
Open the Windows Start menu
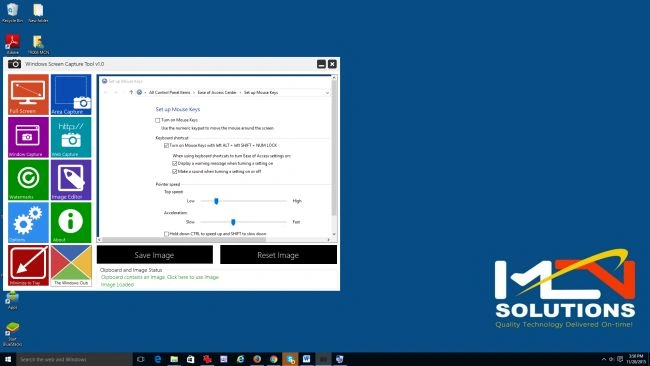click(8, 359)
